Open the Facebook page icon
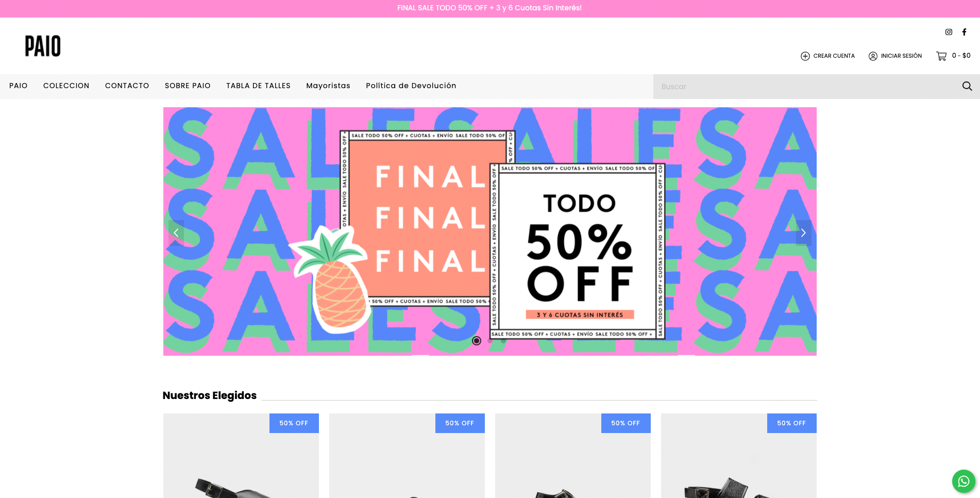 click(x=964, y=32)
